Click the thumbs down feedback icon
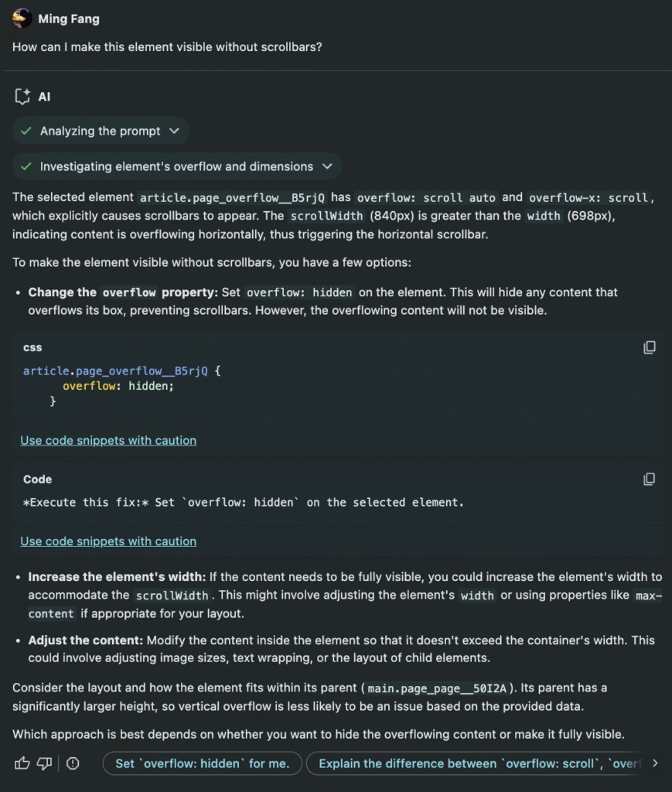The height and width of the screenshot is (792, 672). pyautogui.click(x=45, y=763)
